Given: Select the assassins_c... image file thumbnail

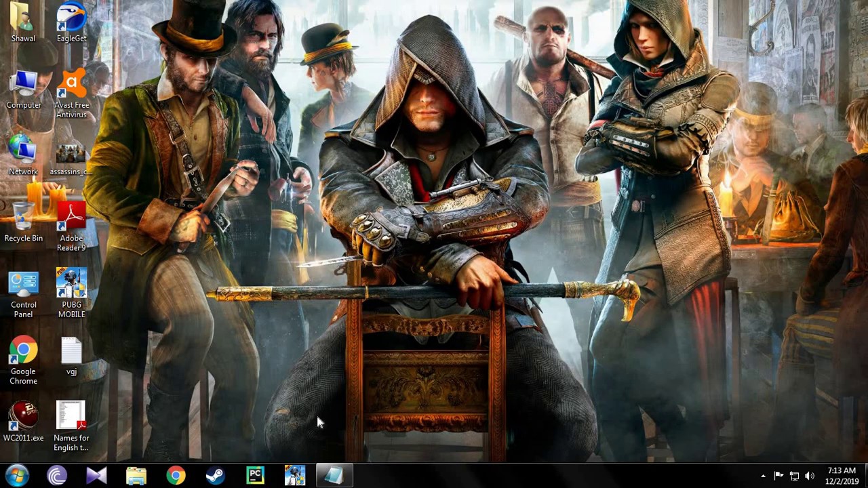Looking at the screenshot, I should coord(71,161).
